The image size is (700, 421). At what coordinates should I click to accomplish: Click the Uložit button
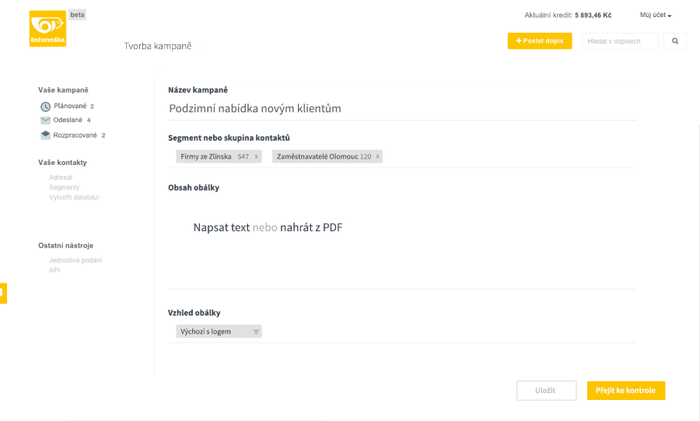coord(546,391)
